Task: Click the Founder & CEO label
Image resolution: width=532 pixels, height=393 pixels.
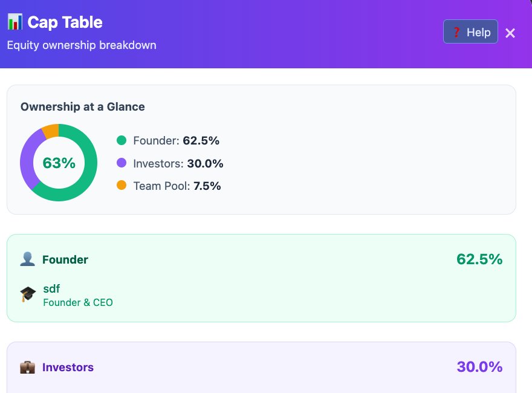Action: [x=78, y=302]
